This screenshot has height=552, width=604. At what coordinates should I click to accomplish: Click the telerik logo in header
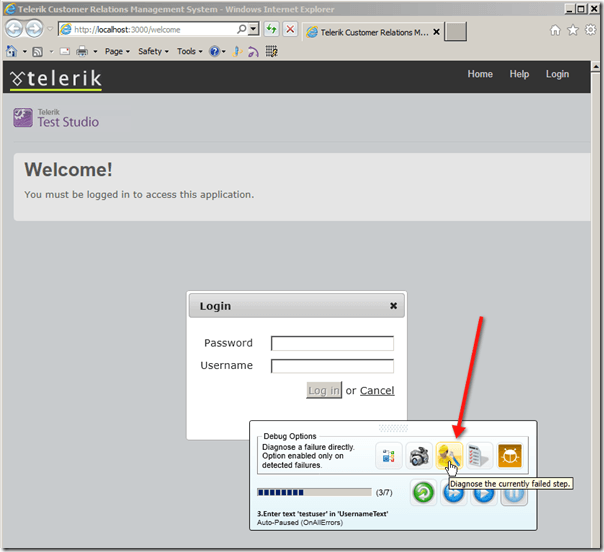[x=56, y=79]
